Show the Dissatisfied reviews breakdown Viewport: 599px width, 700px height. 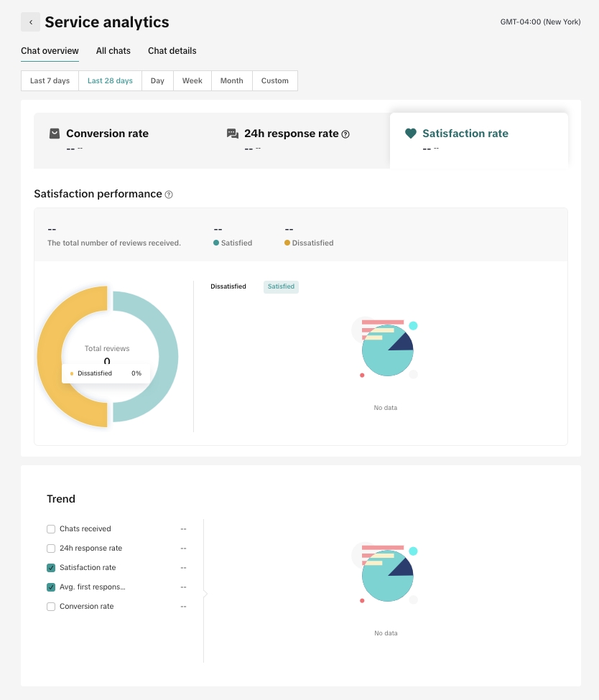coord(228,286)
